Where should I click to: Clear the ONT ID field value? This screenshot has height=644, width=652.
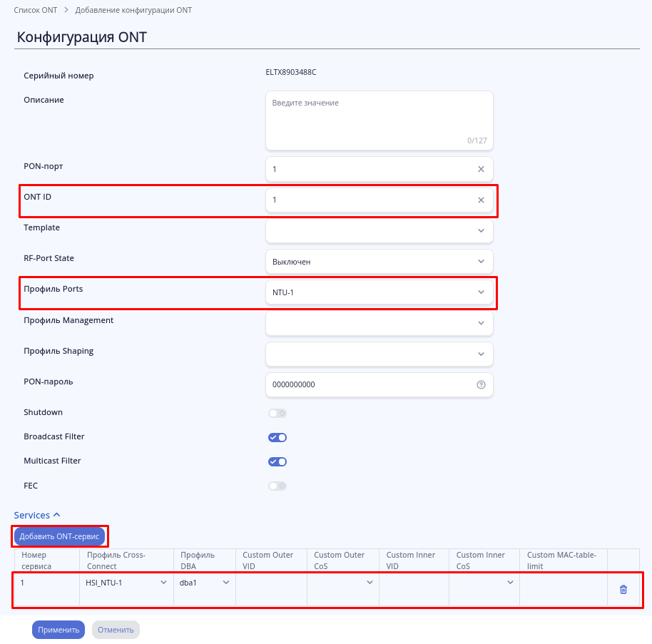pyautogui.click(x=481, y=200)
